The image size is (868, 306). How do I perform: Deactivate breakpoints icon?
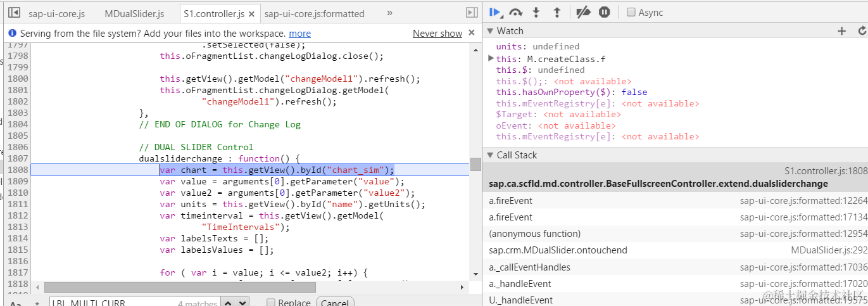[x=584, y=12]
